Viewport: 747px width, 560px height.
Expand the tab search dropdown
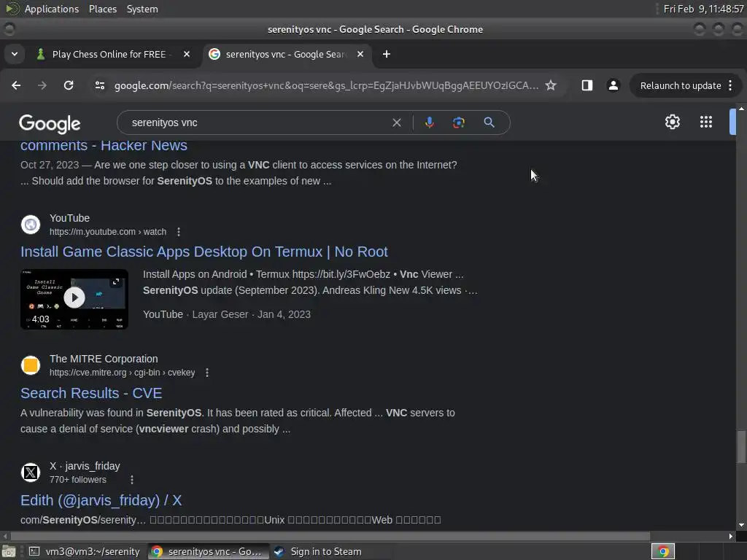pos(15,54)
